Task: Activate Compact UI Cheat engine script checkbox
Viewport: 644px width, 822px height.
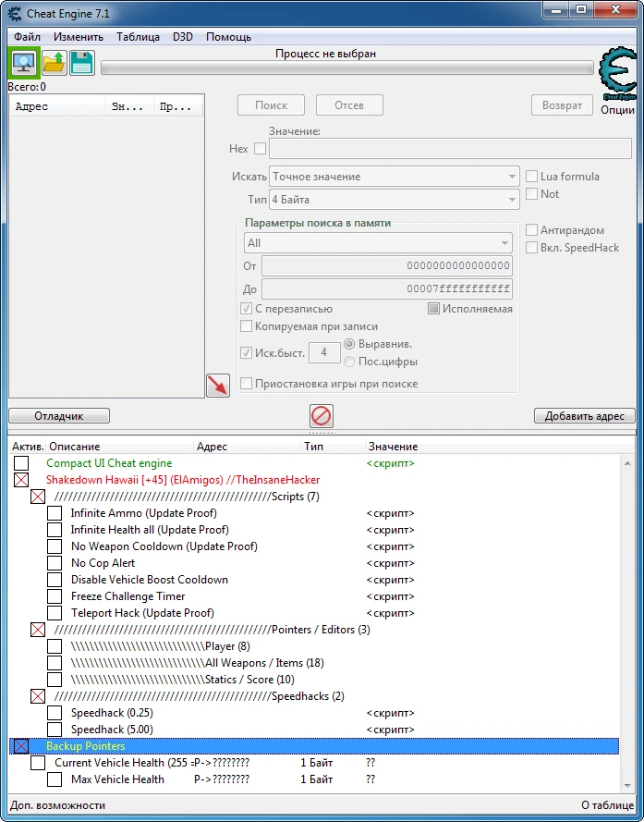Action: 21,463
